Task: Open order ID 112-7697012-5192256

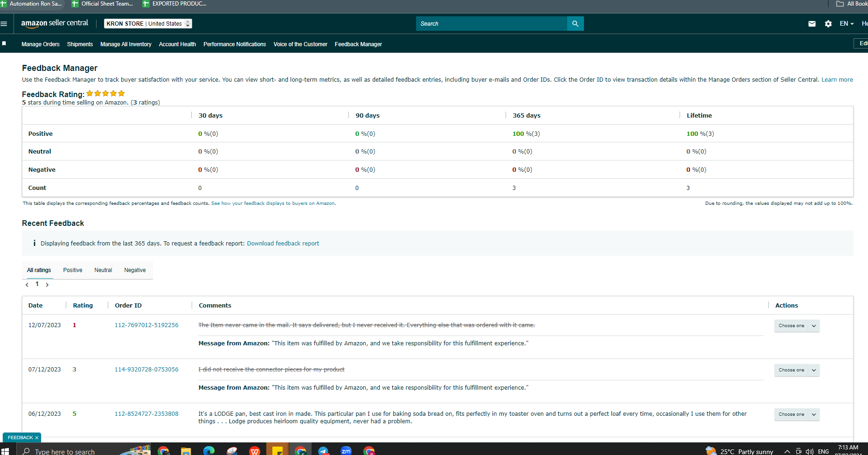Action: (x=146, y=325)
